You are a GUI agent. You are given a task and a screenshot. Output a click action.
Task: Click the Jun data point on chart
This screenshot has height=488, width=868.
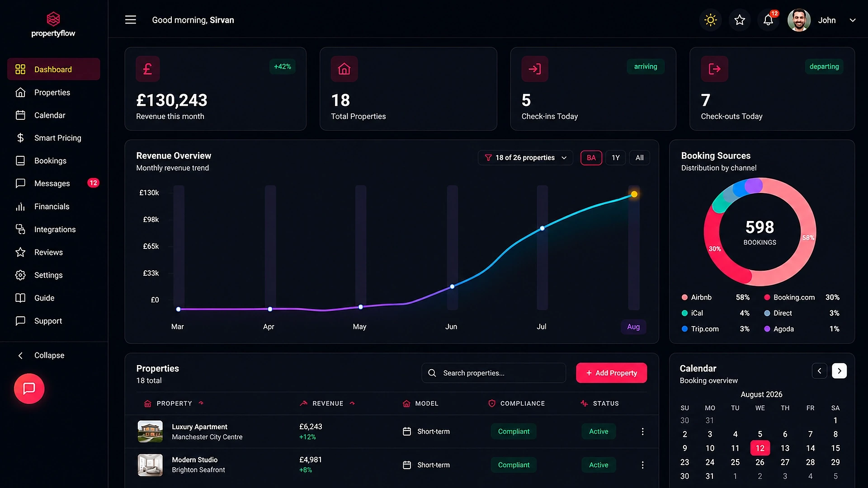452,286
